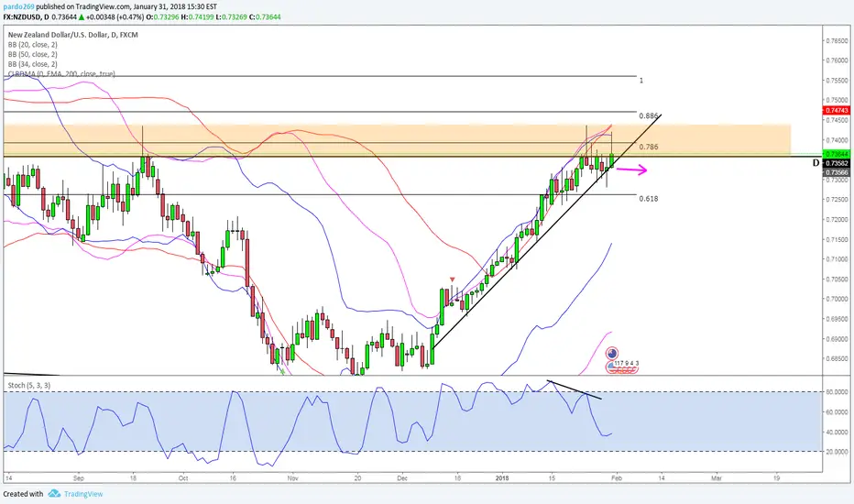
Task: Select the BB (20, close, 2) indicator label
Action: tap(33, 45)
